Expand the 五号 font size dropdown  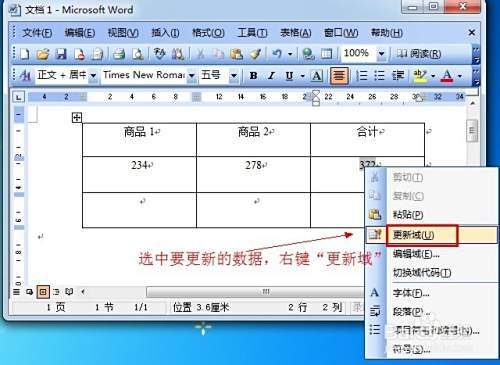[x=234, y=76]
